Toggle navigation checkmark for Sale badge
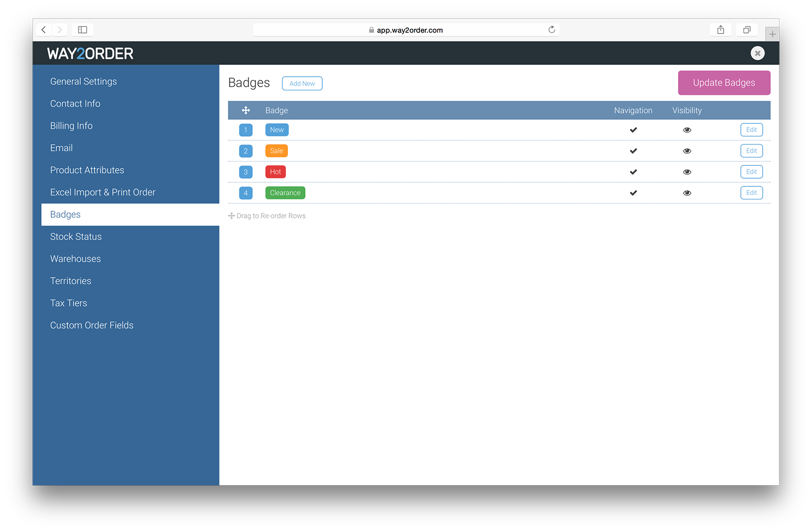 tap(633, 151)
